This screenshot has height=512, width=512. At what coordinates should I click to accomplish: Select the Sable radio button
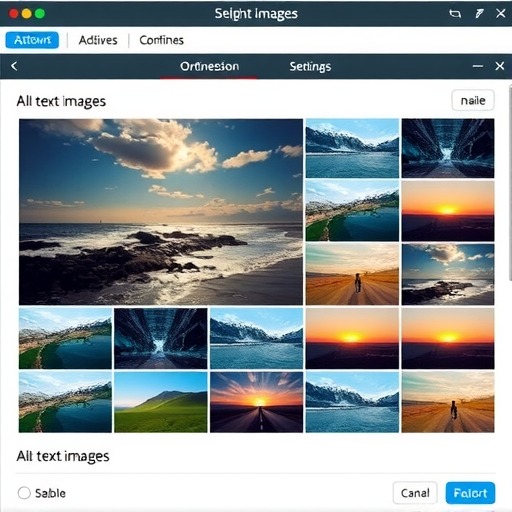pos(24,493)
